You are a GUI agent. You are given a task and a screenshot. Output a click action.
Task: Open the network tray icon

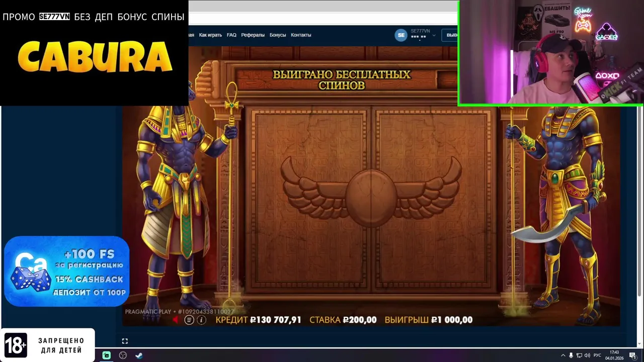point(579,355)
